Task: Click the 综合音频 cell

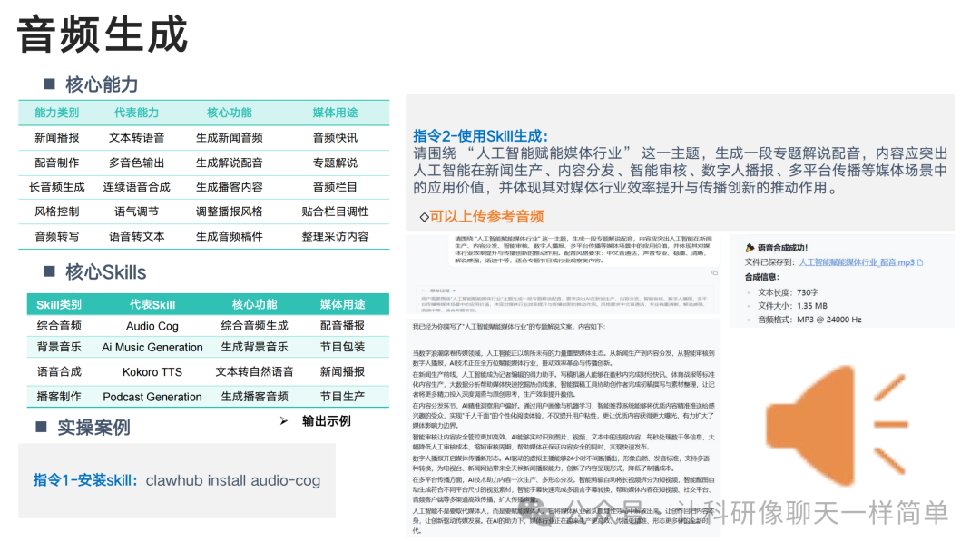Action: (x=59, y=326)
